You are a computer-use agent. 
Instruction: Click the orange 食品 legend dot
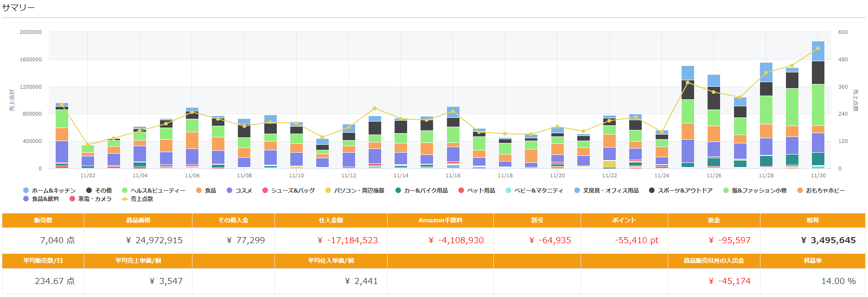click(x=199, y=191)
